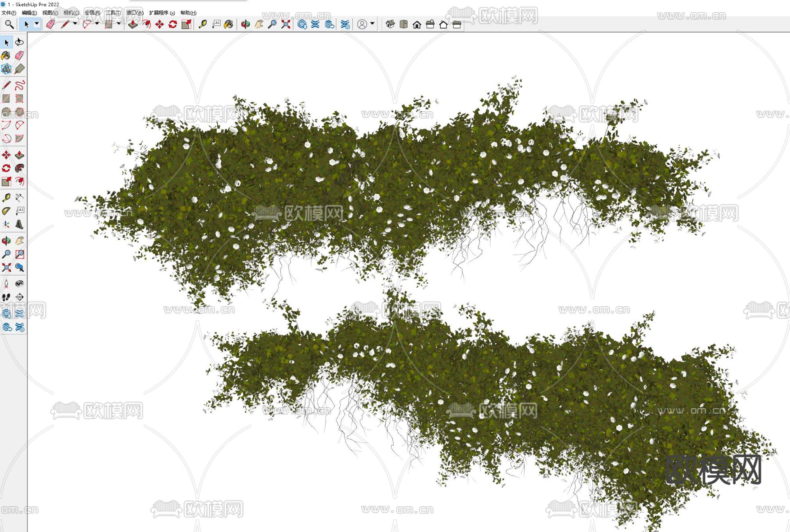Select the Tape Measure tool in top toolbar
The height and width of the screenshot is (532, 790).
[202, 24]
